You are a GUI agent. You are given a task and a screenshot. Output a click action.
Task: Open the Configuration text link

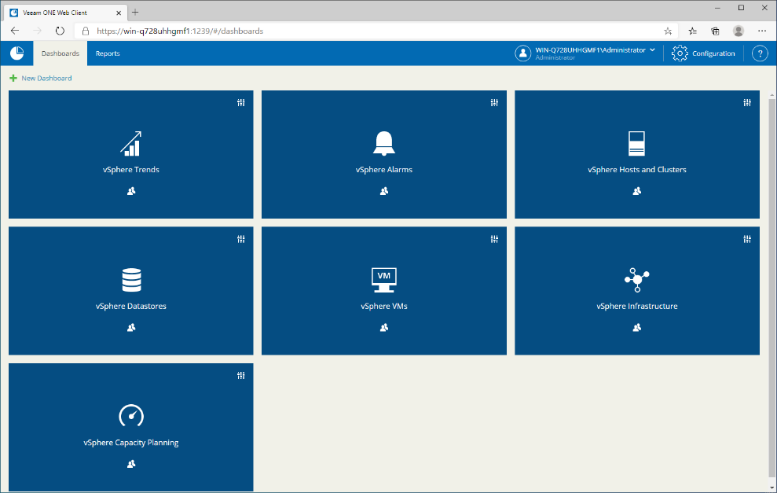point(714,54)
